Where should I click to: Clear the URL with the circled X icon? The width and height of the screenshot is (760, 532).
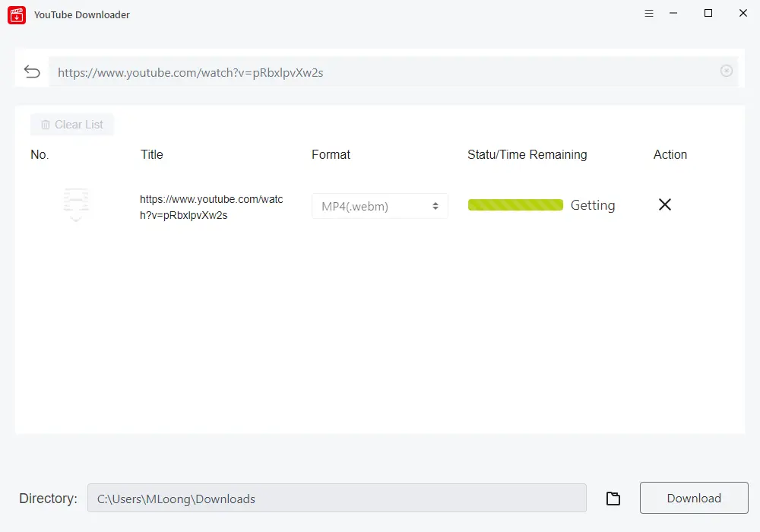727,71
